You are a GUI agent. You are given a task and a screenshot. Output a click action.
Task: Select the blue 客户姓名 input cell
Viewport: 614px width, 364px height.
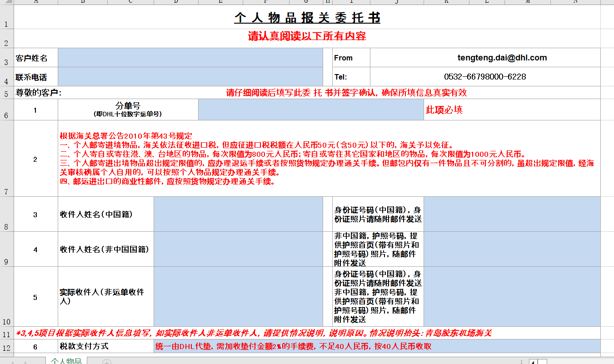point(190,58)
